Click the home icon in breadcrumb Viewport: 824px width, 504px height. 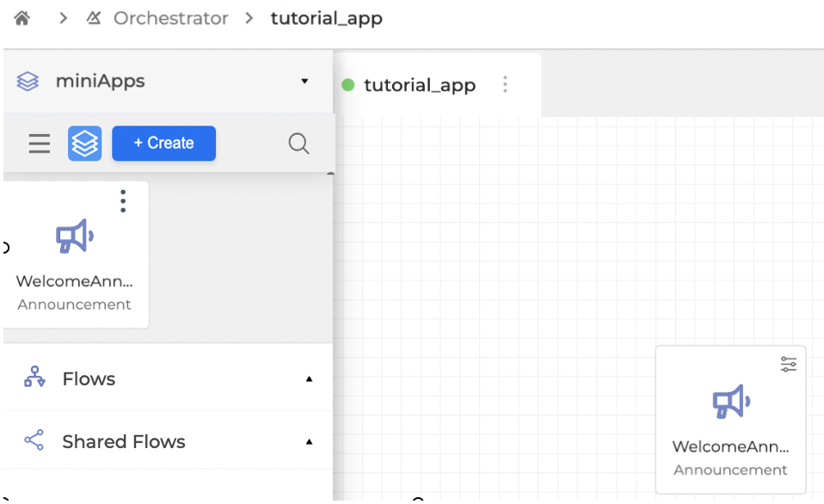pos(22,18)
